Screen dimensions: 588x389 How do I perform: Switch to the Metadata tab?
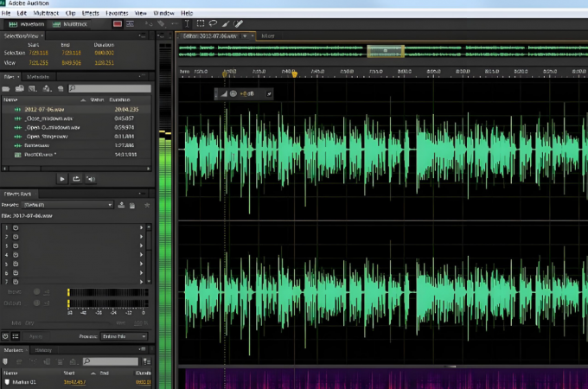[x=38, y=77]
